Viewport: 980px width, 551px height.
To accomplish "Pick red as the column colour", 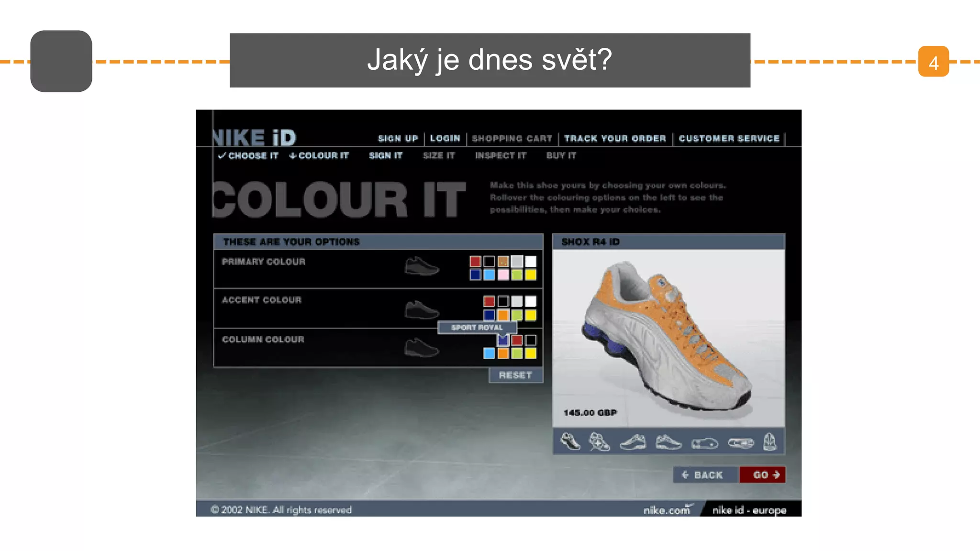I will tap(517, 340).
